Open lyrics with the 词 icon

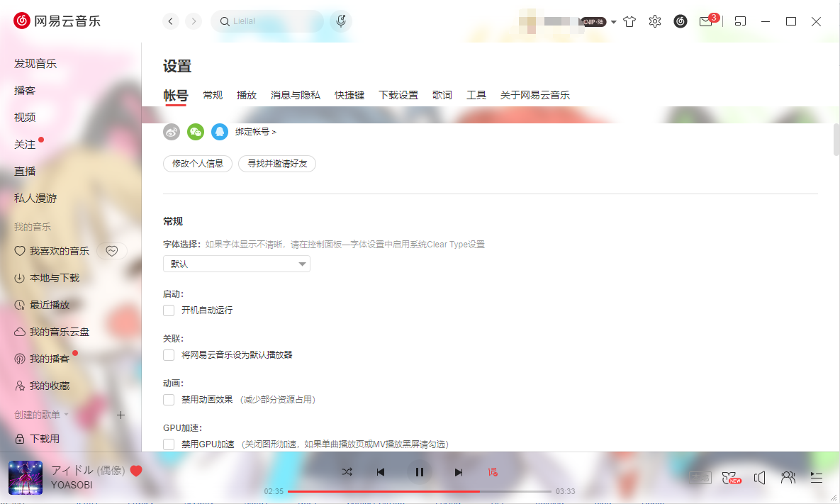click(x=493, y=471)
